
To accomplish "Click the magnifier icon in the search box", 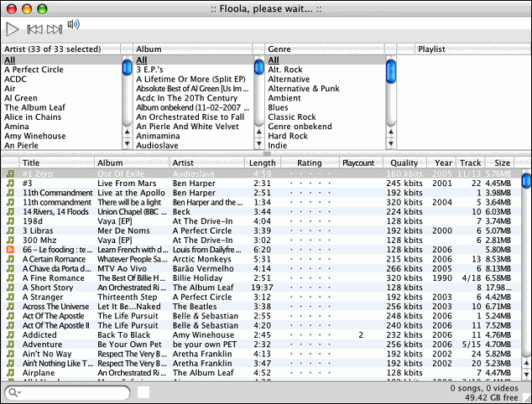I will [x=14, y=392].
